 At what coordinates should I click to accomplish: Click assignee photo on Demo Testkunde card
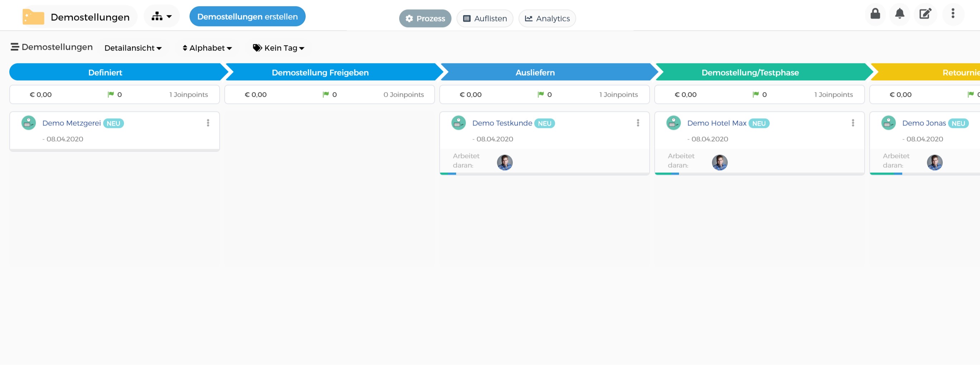tap(505, 162)
